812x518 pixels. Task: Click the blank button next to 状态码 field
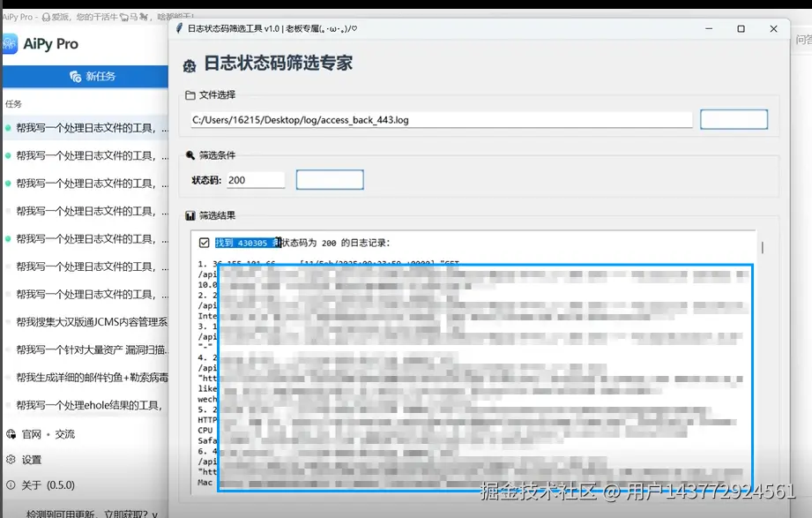click(x=330, y=179)
